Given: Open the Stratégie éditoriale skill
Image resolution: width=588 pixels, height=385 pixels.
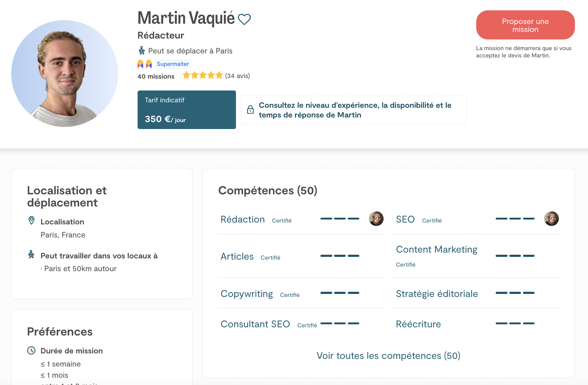Looking at the screenshot, I should (x=437, y=294).
